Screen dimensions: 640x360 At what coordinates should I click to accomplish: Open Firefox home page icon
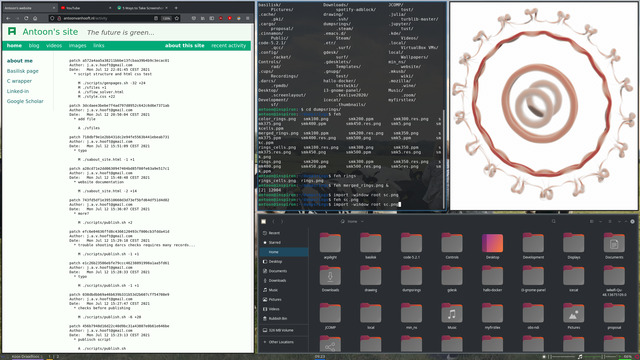[35, 18]
